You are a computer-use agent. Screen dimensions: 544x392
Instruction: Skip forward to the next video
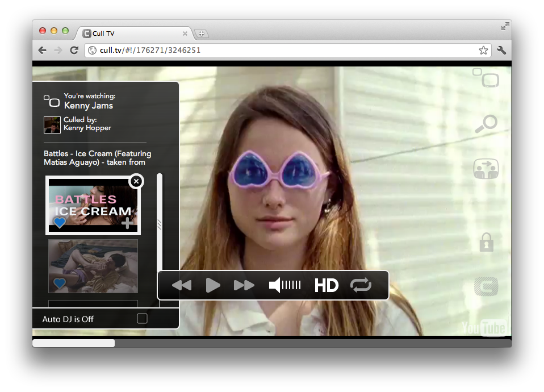pyautogui.click(x=244, y=285)
